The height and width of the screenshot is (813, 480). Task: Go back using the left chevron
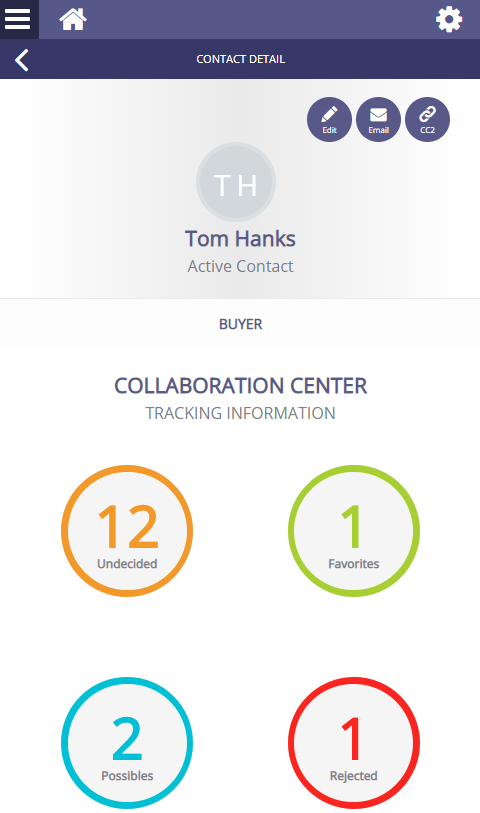22,60
